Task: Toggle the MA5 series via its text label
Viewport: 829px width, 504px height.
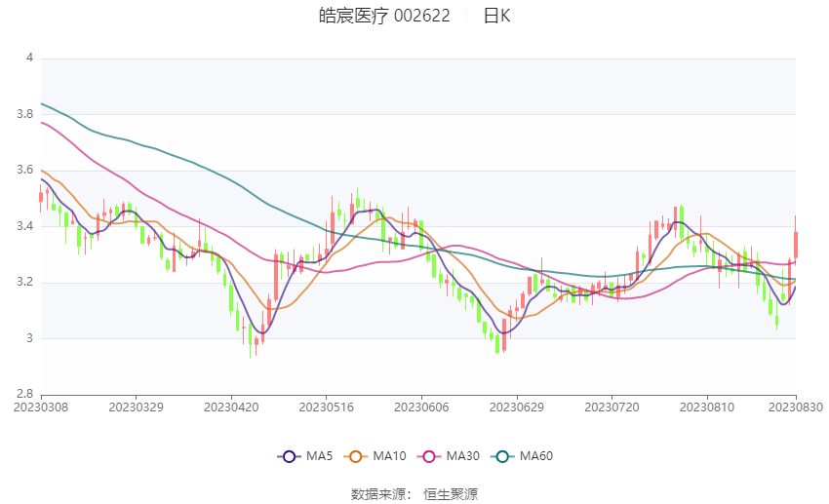Action: [319, 456]
